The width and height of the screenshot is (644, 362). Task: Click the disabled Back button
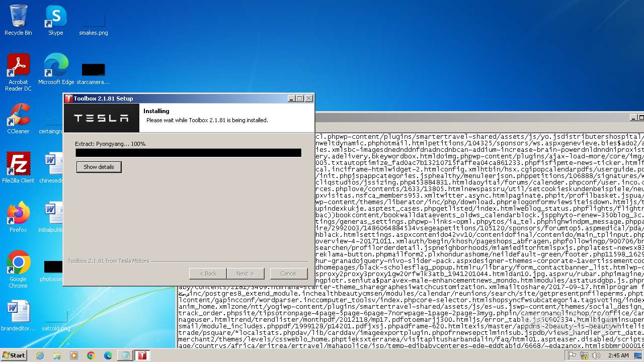[208, 274]
